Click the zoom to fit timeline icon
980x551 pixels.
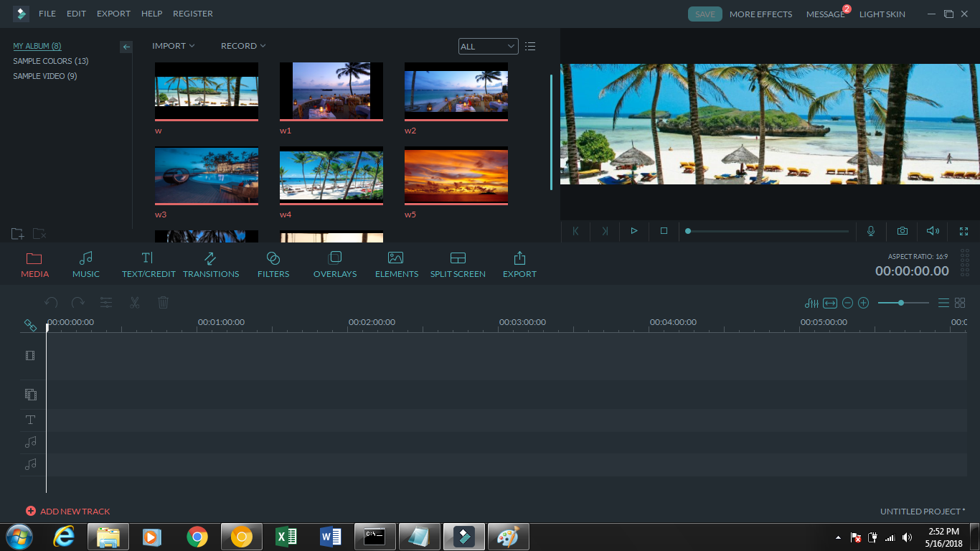(x=830, y=303)
